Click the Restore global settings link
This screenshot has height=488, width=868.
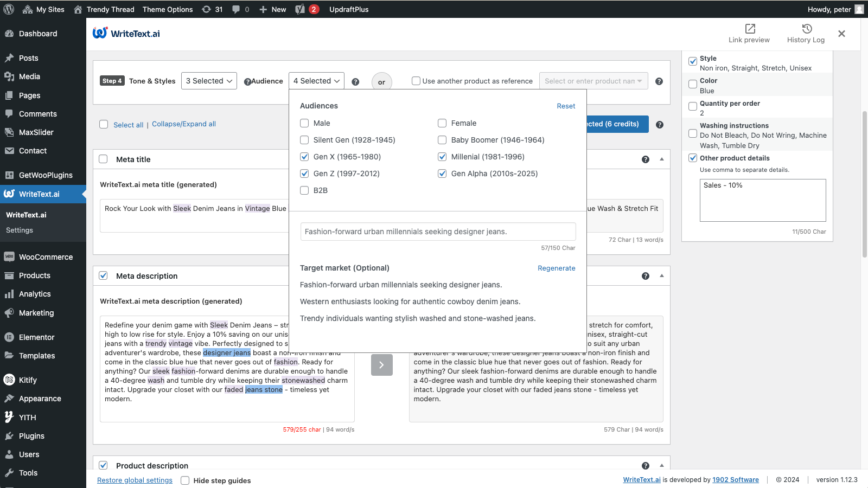(x=135, y=480)
